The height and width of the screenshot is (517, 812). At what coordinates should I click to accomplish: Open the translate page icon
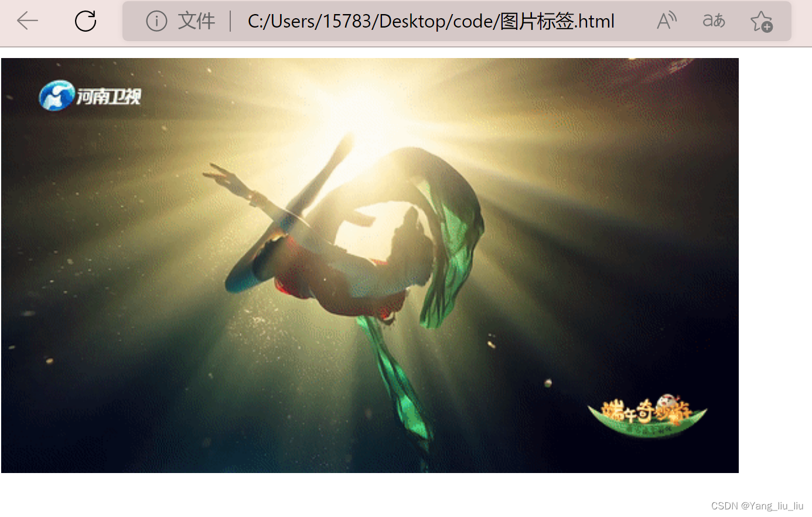pos(714,21)
